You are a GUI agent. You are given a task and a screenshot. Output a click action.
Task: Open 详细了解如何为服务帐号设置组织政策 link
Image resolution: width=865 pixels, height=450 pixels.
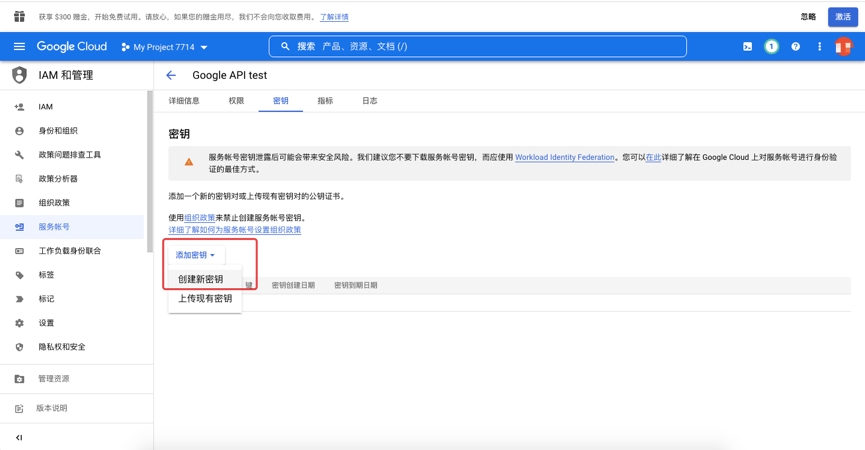[x=234, y=230]
